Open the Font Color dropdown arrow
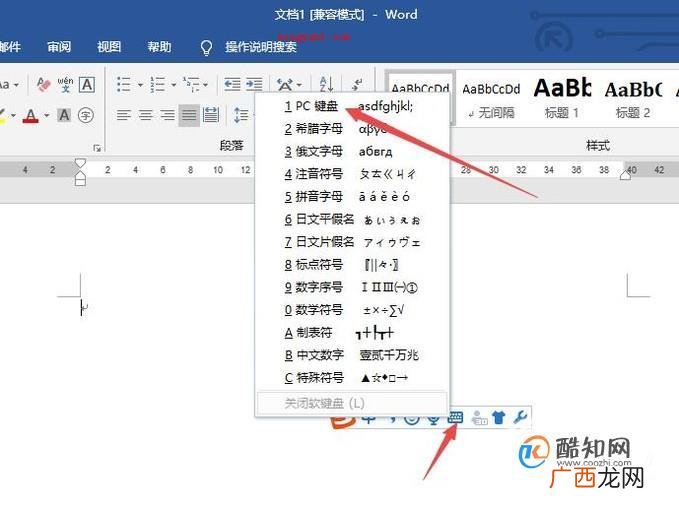This screenshot has width=679, height=506. point(47,116)
